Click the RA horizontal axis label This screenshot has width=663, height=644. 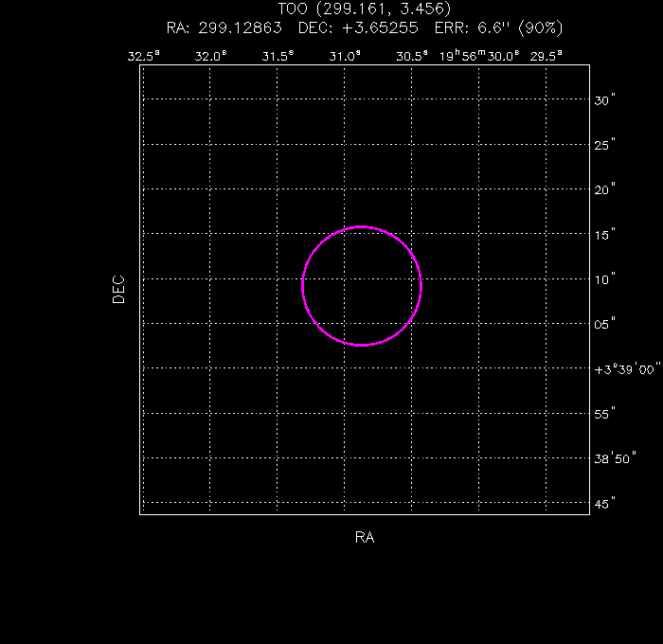365,537
